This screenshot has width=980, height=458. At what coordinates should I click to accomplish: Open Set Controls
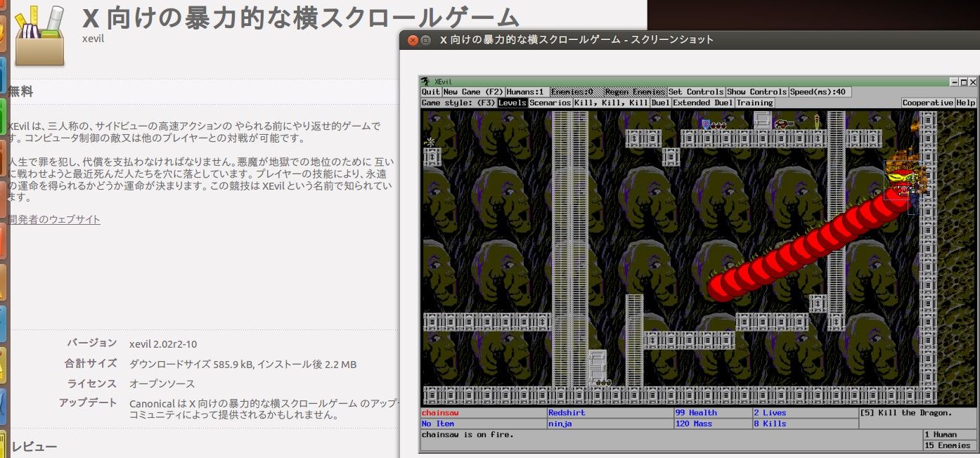(x=696, y=92)
